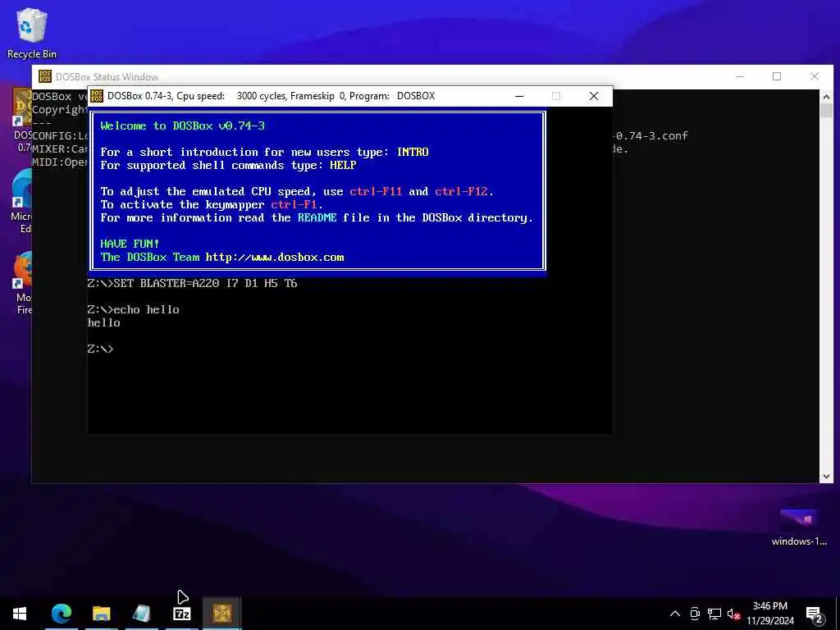The image size is (840, 630).
Task: Click the http://www.dosbox.com text
Action: (x=275, y=257)
